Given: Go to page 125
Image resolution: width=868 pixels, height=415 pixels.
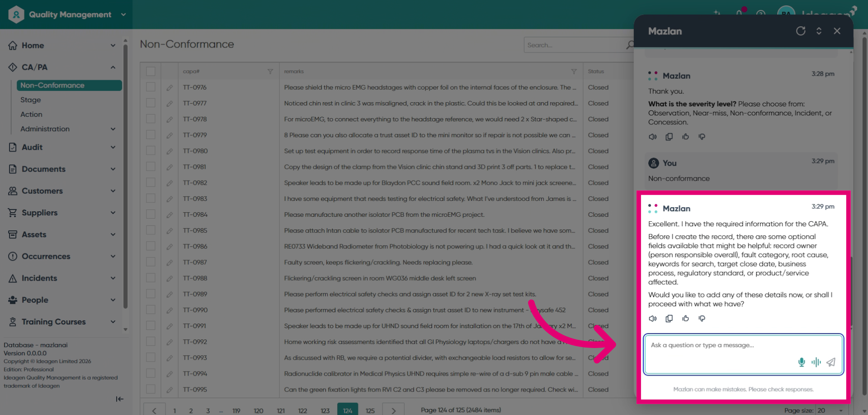Looking at the screenshot, I should pos(370,410).
